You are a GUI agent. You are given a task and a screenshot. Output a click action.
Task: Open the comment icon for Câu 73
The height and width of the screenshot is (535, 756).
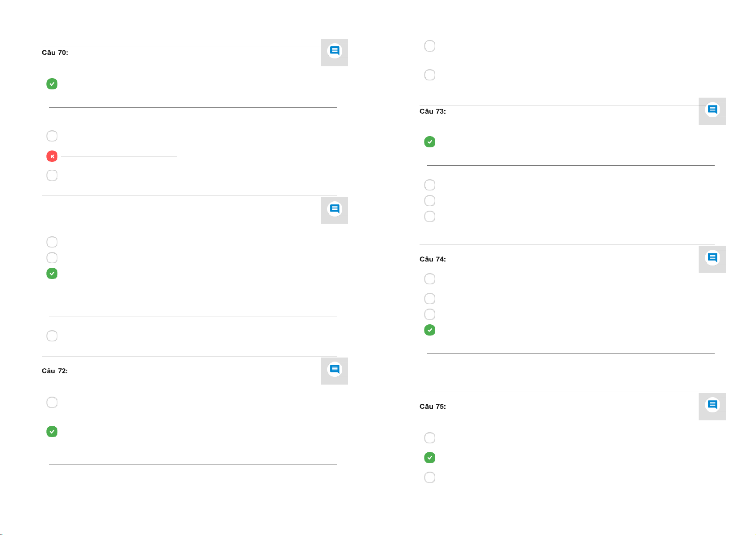(712, 110)
